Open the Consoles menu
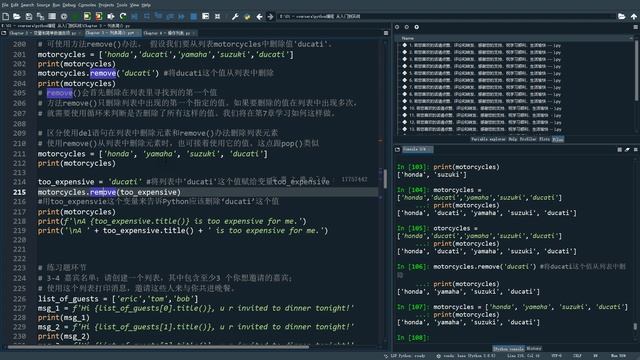The height and width of the screenshot is (360, 640). pos(87,5)
